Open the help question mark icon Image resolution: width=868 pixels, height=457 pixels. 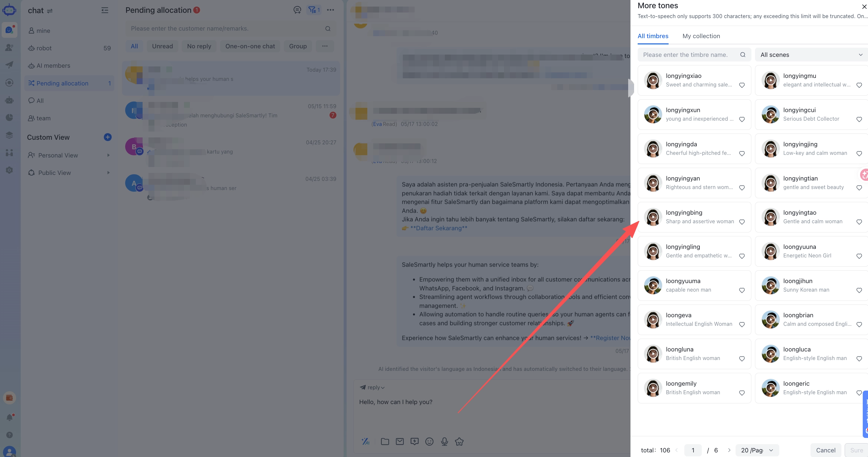[10, 435]
